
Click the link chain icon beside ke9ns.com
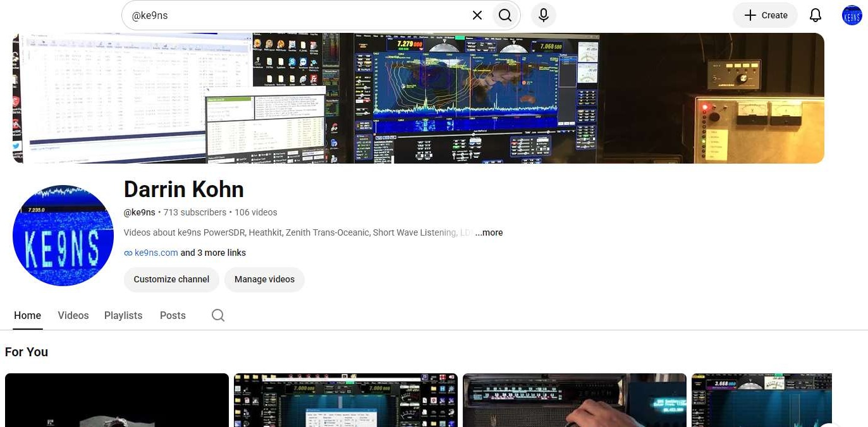128,253
